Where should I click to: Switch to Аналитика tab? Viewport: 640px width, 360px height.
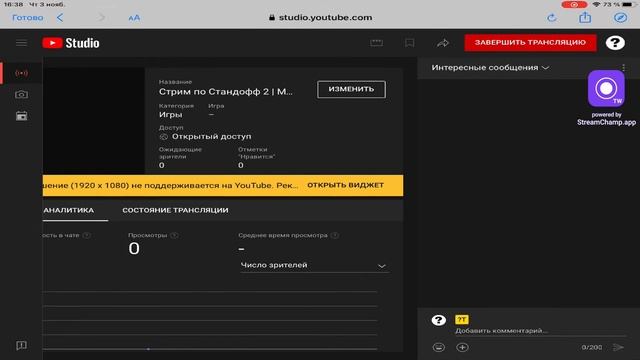click(x=69, y=210)
